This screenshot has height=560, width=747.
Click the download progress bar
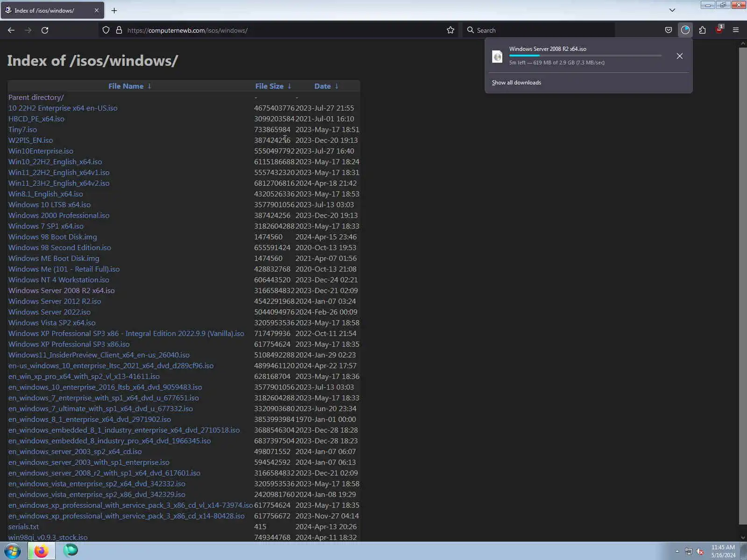click(x=585, y=56)
